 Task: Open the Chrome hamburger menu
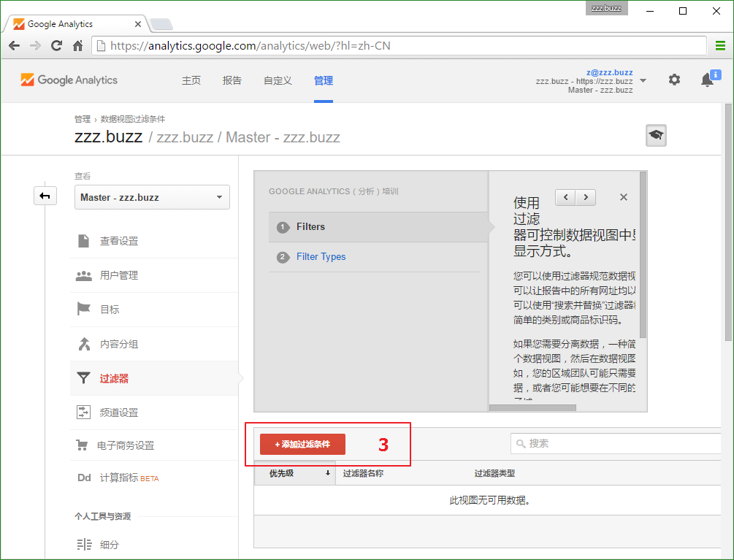[x=720, y=46]
